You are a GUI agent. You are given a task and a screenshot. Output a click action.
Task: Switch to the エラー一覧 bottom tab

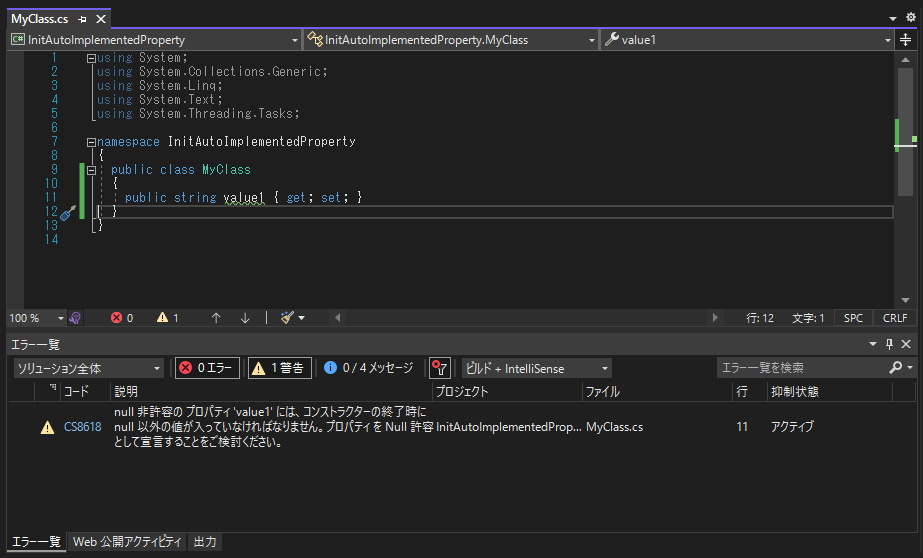pos(36,542)
